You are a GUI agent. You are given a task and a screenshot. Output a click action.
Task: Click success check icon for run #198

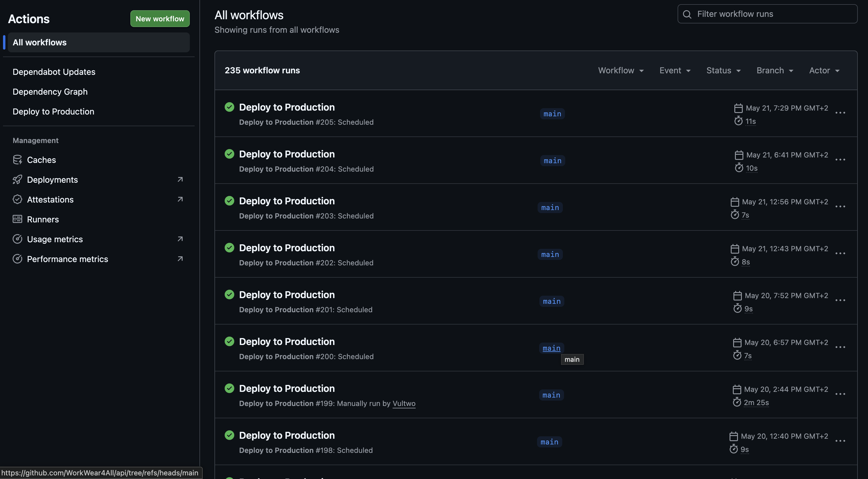point(229,435)
